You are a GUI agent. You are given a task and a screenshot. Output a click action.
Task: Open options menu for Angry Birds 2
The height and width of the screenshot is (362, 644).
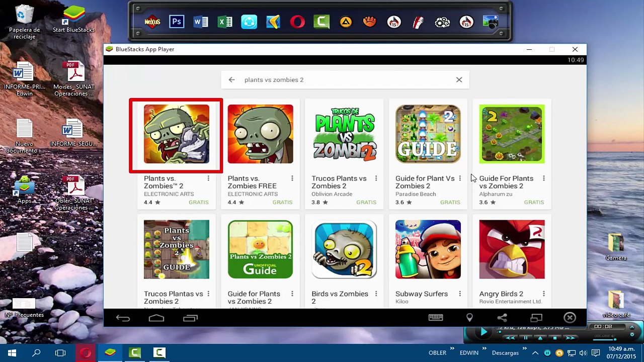point(544,294)
